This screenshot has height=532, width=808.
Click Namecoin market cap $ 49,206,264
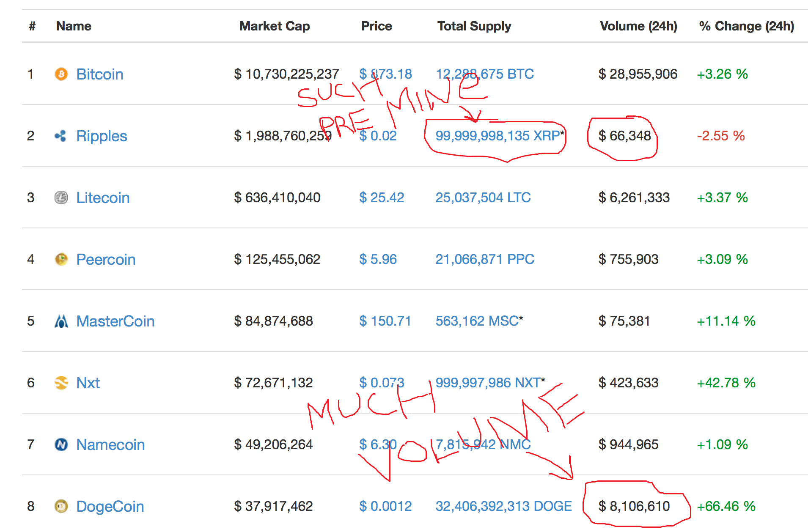pyautogui.click(x=273, y=444)
